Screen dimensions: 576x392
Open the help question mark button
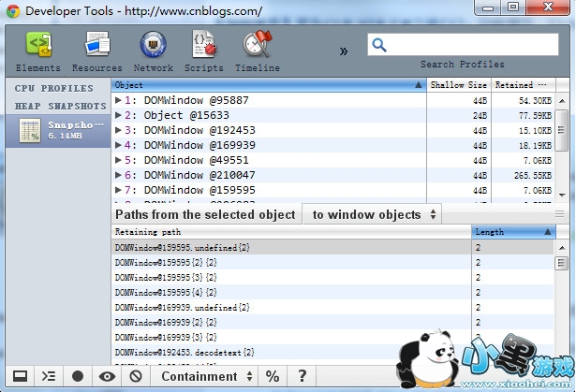(x=302, y=376)
